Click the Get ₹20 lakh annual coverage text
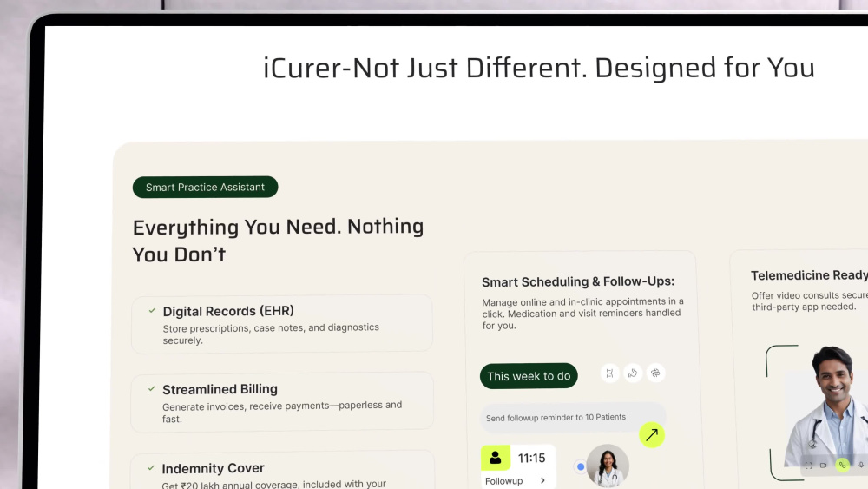The image size is (868, 489). point(274,484)
